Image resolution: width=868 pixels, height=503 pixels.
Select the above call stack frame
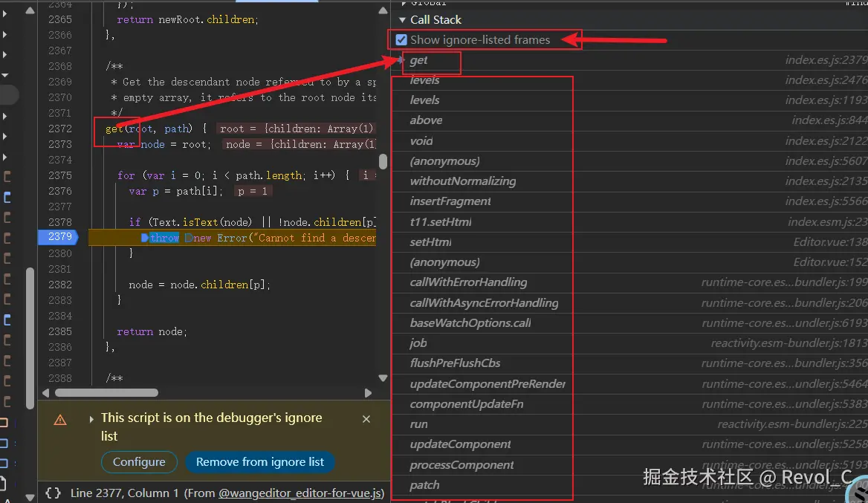click(x=629, y=120)
